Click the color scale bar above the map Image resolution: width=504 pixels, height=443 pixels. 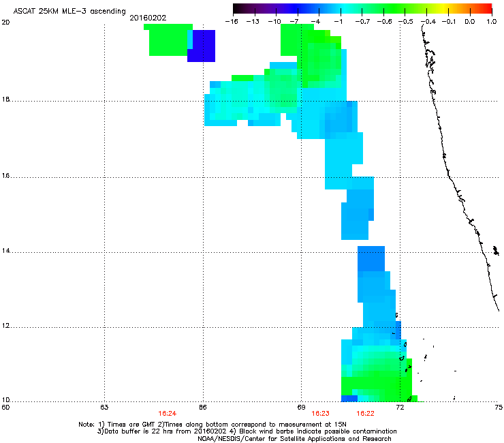(x=362, y=9)
